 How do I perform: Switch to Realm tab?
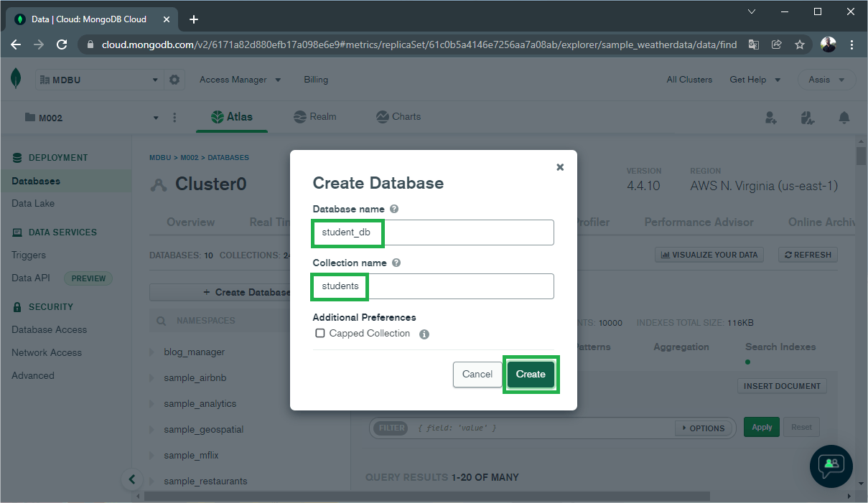[x=315, y=117]
